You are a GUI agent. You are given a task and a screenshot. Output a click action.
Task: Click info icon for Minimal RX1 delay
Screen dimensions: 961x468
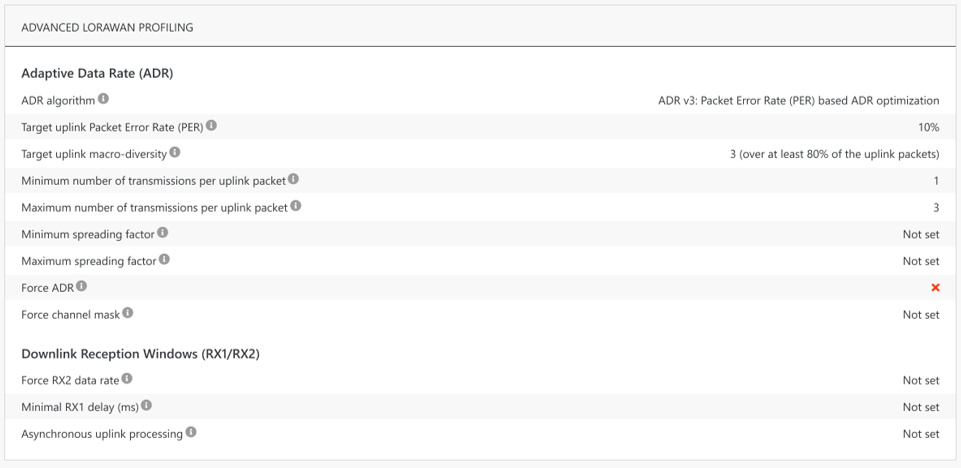(147, 406)
